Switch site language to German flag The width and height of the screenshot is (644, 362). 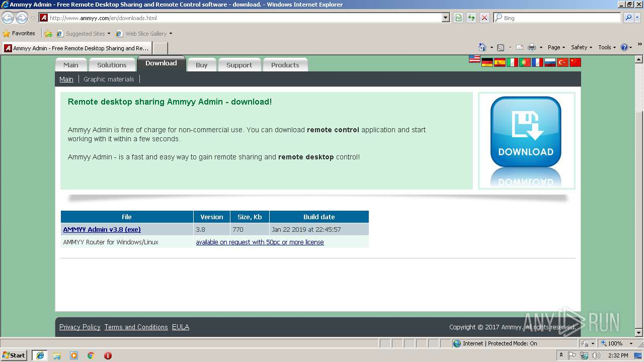[x=487, y=62]
